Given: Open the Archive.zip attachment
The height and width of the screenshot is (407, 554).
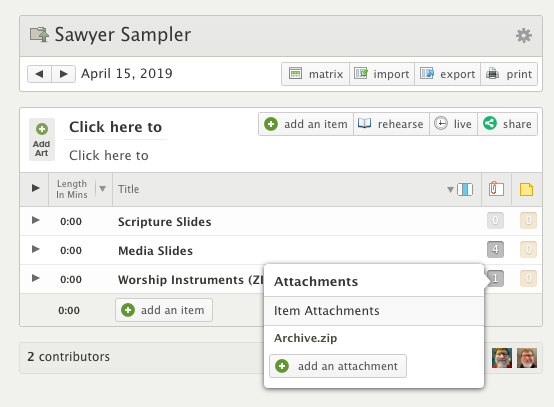Looking at the screenshot, I should [306, 338].
